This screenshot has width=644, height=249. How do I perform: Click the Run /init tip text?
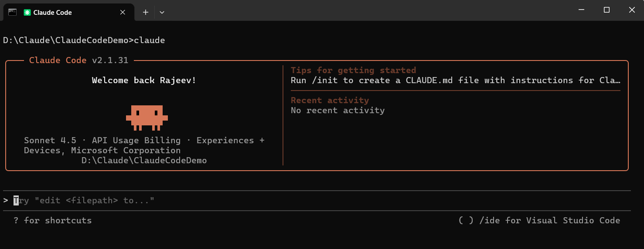[456, 80]
